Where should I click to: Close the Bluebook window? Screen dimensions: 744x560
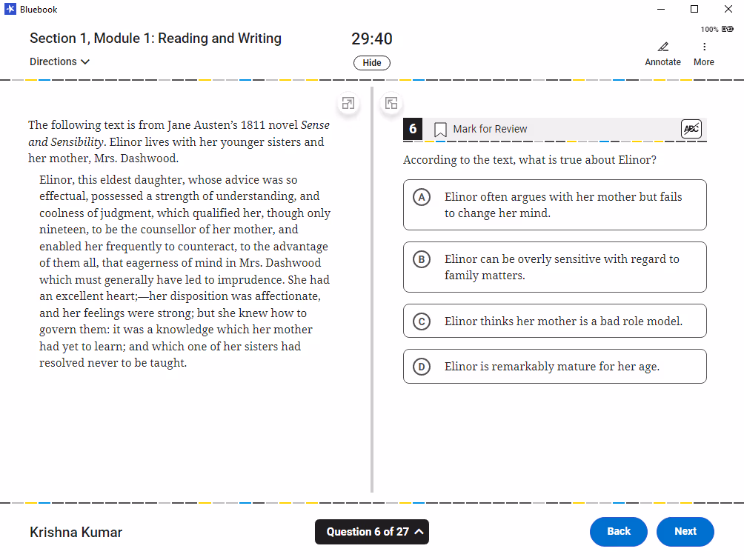728,9
